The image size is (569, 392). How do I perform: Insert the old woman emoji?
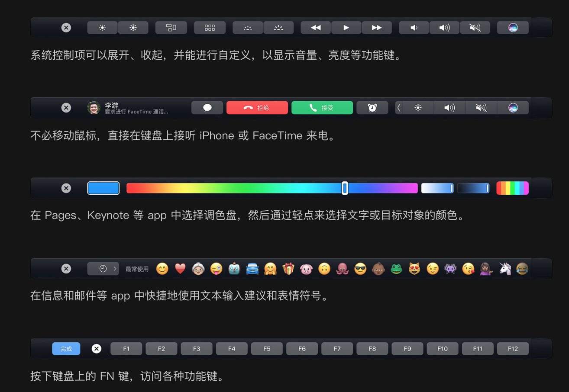(x=198, y=269)
